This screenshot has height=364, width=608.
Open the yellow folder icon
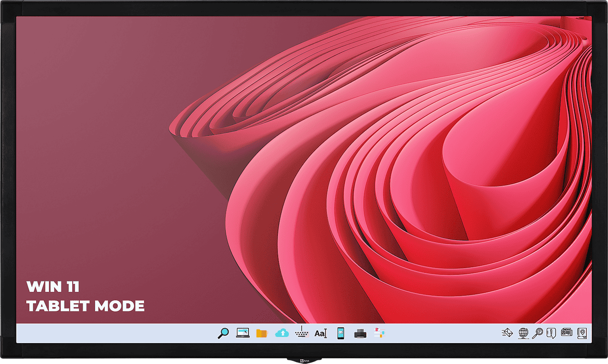[262, 333]
